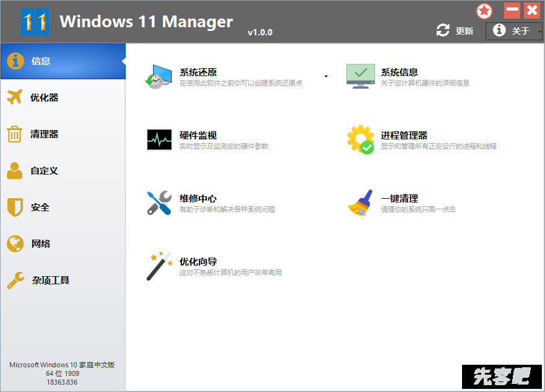
Task: Expand the System Restore dropdown arrow
Action: [326, 77]
